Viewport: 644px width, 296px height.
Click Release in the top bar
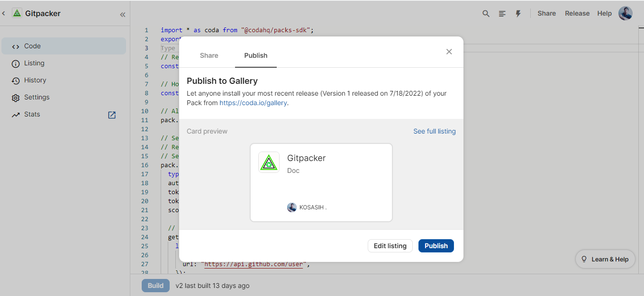coord(577,13)
